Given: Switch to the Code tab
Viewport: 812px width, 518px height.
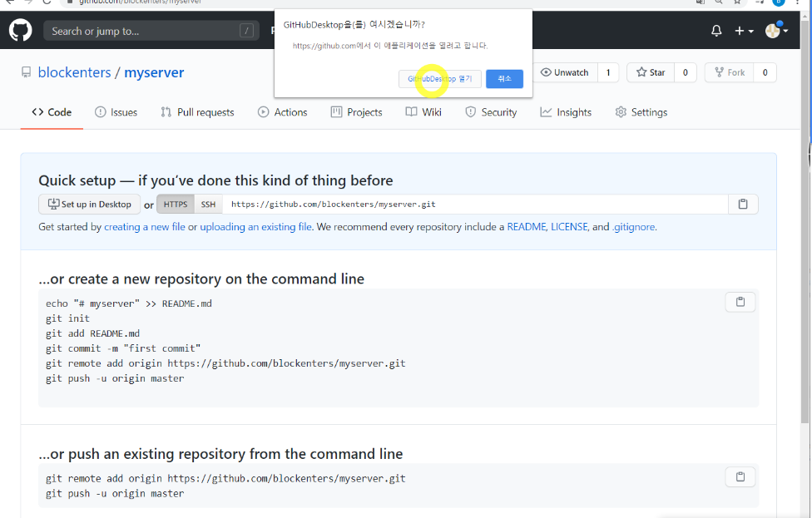Looking at the screenshot, I should point(52,112).
